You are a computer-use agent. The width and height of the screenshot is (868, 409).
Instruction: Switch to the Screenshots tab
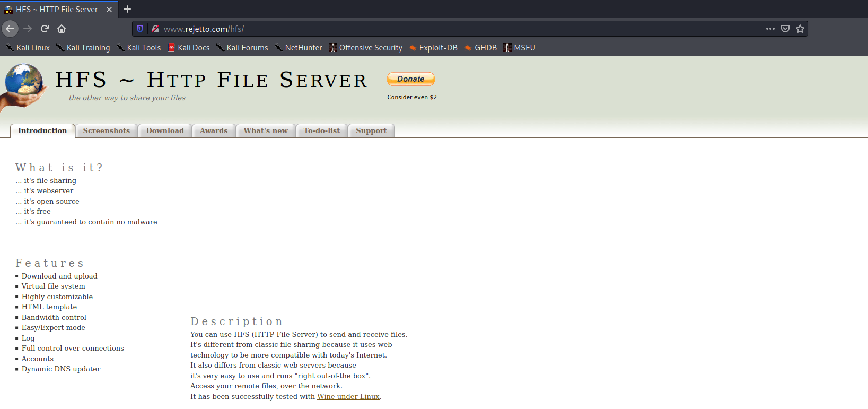(107, 130)
